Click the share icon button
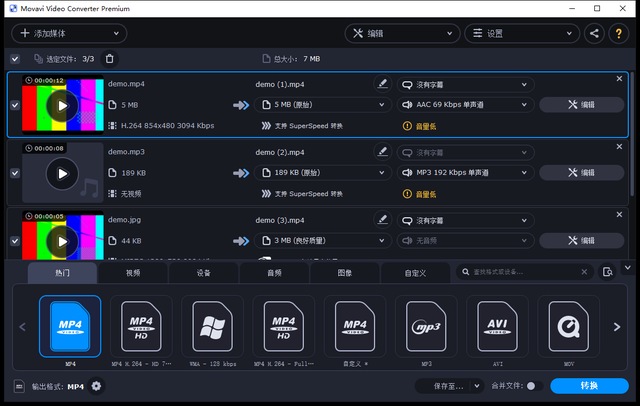Screen dimensions: 640x406 tap(594, 33)
